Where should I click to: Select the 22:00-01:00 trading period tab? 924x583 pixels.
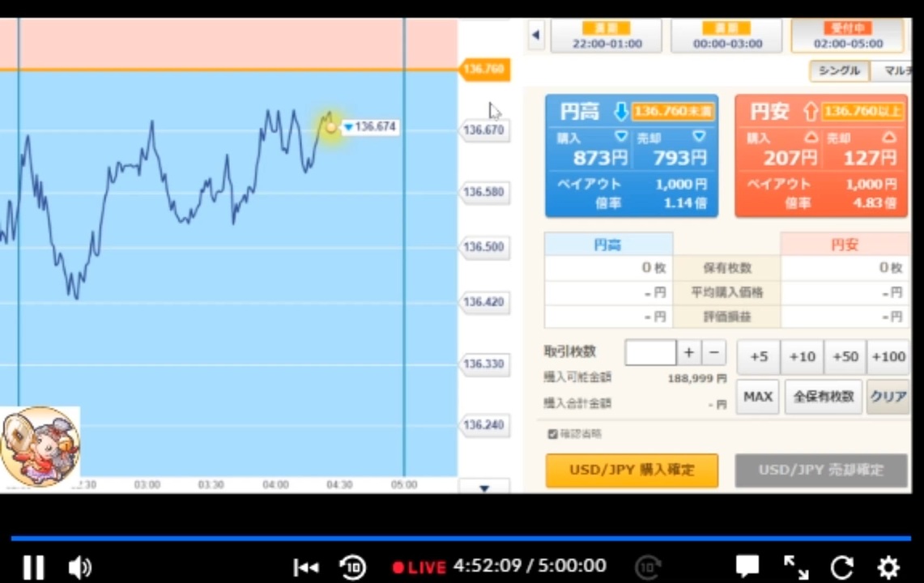607,36
